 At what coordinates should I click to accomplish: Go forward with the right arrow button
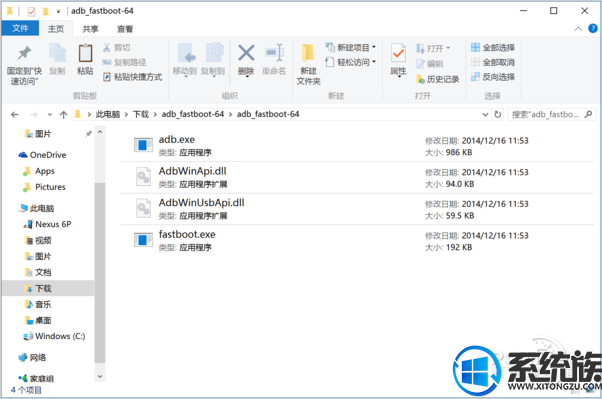[x=34, y=114]
